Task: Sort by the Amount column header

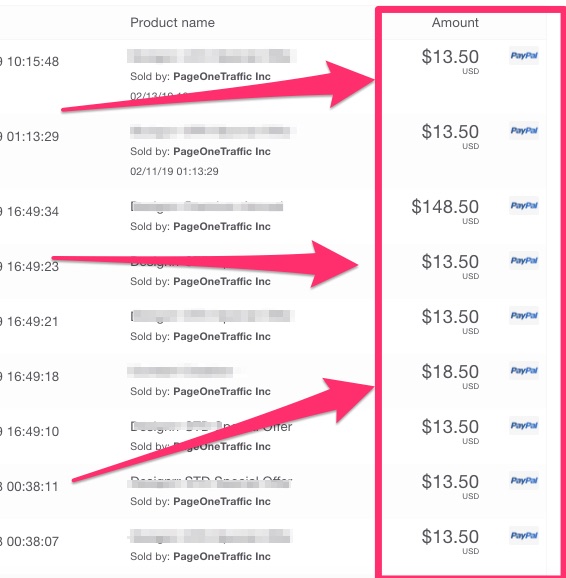Action: (x=455, y=22)
